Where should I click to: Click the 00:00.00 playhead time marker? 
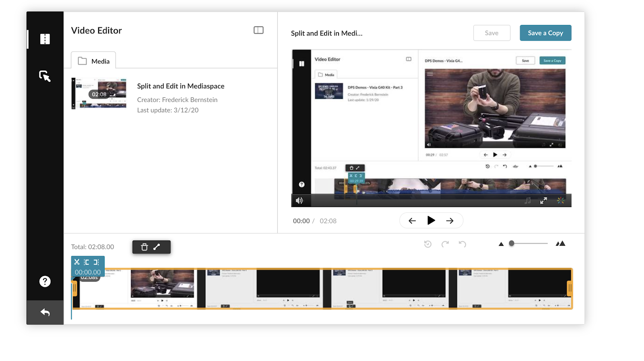[x=88, y=272]
